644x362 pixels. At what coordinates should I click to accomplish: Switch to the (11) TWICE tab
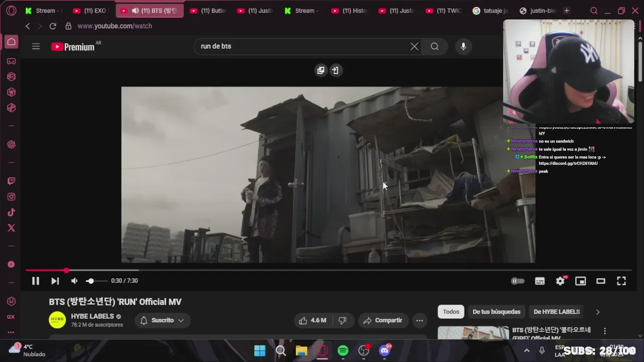tap(444, 11)
